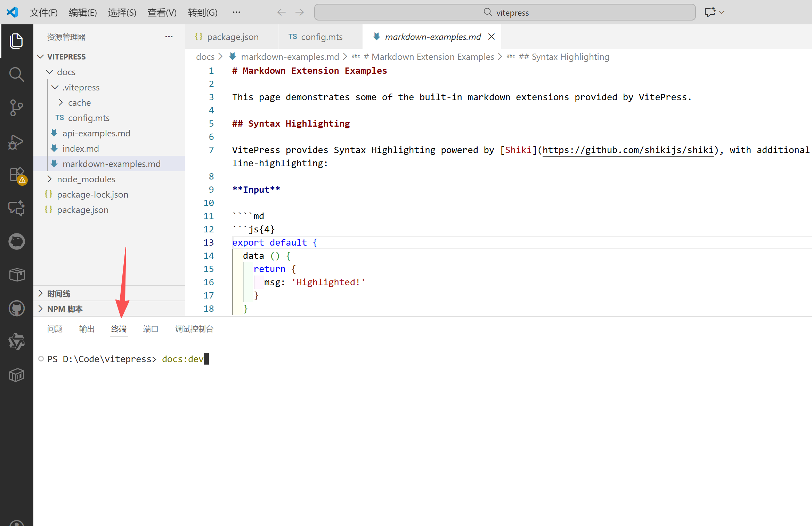Open the Chat view in activity bar
812x526 pixels.
coord(16,208)
